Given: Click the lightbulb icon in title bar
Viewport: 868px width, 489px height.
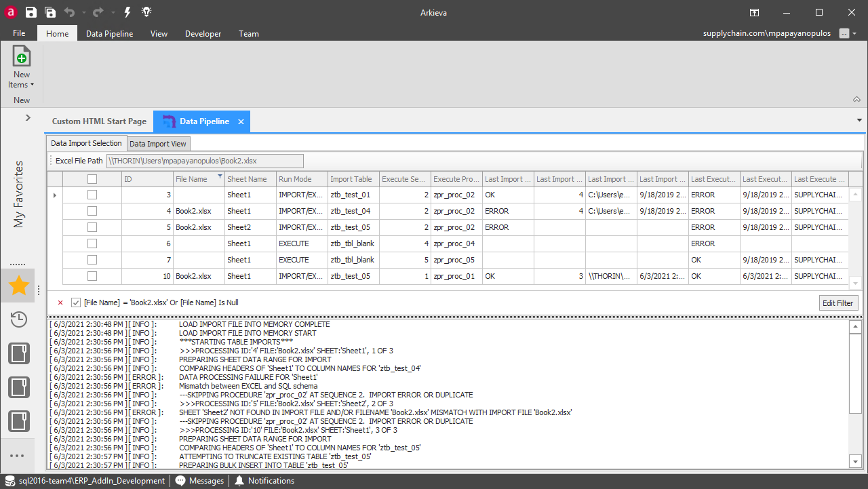Looking at the screenshot, I should tap(146, 12).
